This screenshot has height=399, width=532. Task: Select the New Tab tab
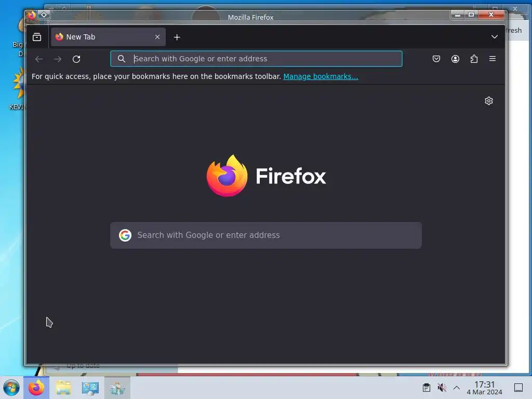[x=108, y=37]
